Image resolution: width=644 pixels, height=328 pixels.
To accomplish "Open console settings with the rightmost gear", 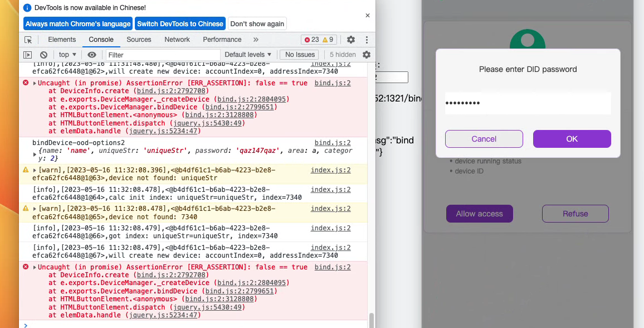I will [366, 54].
